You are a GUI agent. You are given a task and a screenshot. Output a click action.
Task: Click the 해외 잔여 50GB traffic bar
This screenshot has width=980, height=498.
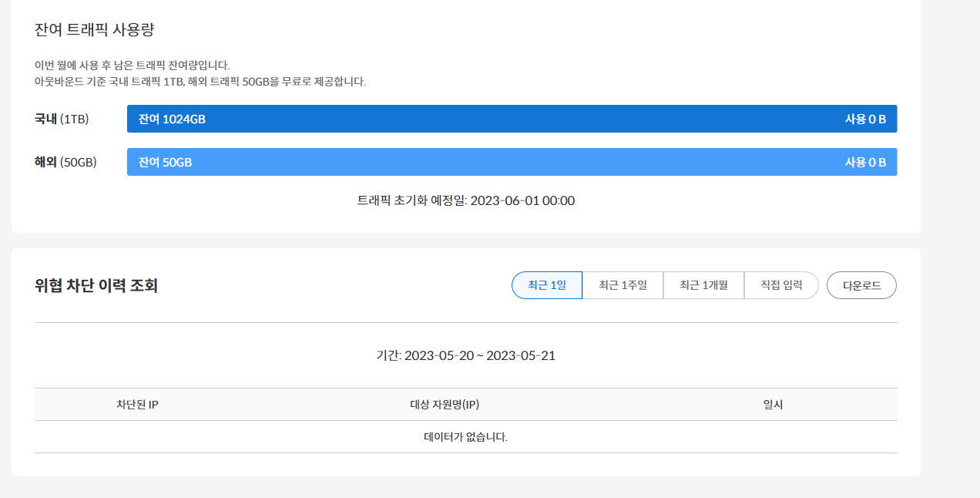pos(512,162)
